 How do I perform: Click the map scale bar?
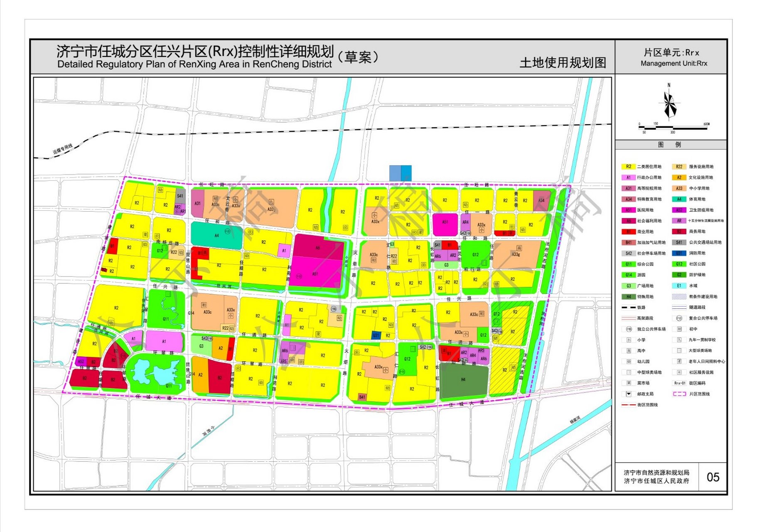(673, 128)
